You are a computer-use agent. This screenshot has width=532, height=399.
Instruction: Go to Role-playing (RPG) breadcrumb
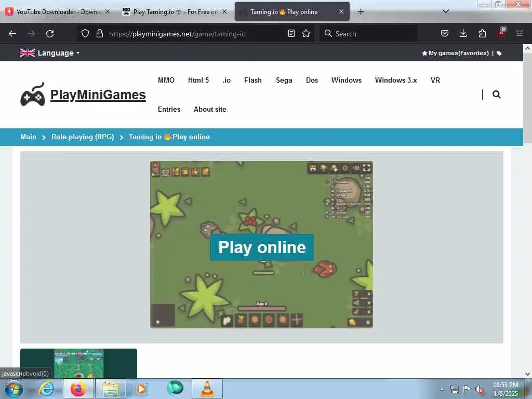coord(83,137)
